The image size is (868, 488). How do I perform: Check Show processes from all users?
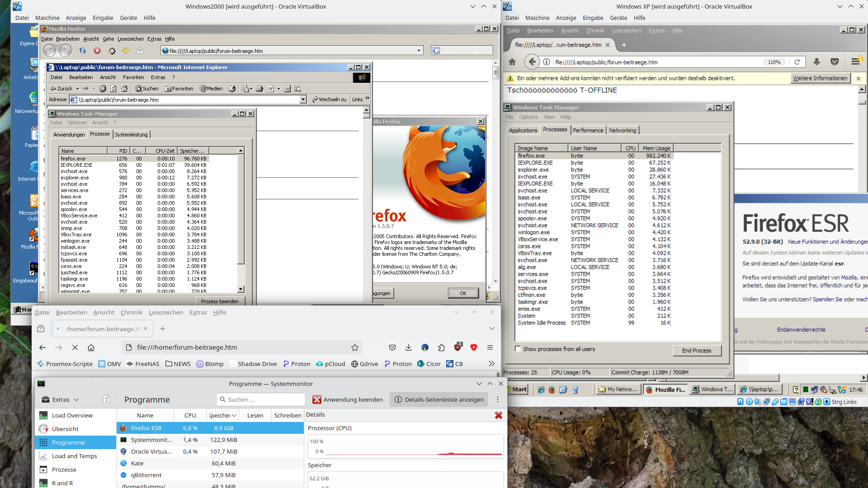click(x=518, y=349)
